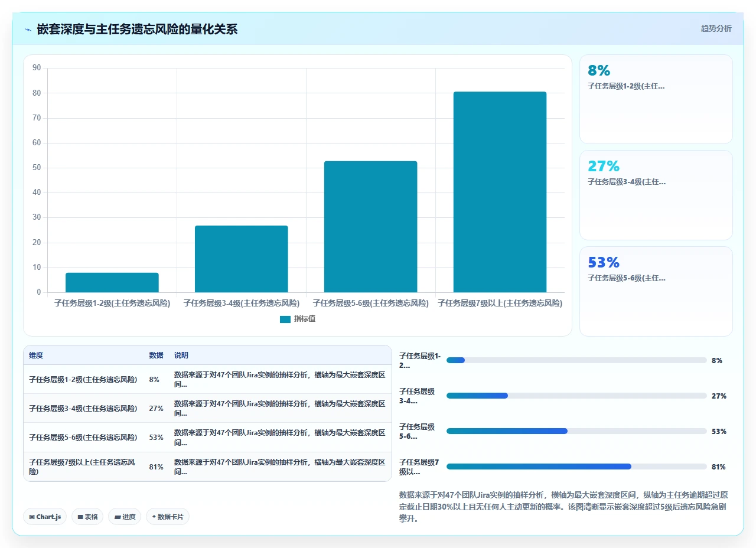This screenshot has width=756, height=548.
Task: Click the bar for 子任务层级5-6级
Action: coord(370,227)
